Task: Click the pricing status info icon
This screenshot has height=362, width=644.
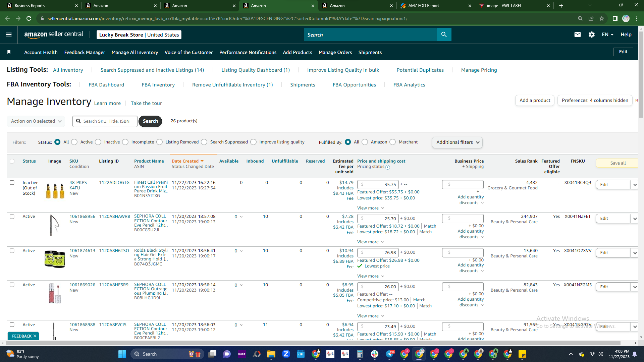Action: coord(387,167)
